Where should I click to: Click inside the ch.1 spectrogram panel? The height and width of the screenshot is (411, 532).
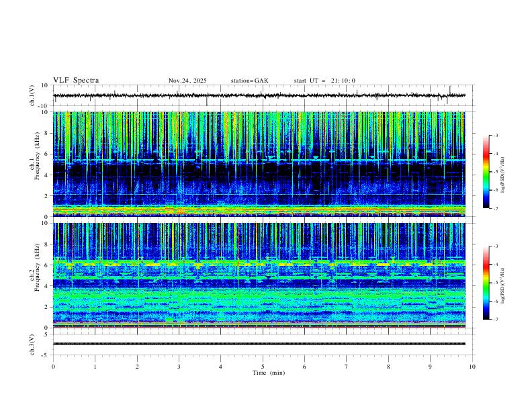[259, 164]
